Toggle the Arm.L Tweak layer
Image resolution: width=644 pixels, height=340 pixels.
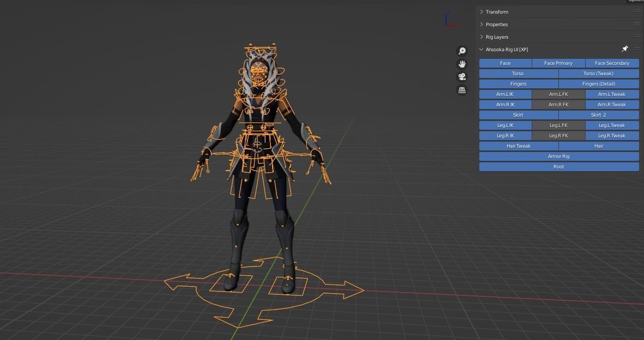coord(612,94)
